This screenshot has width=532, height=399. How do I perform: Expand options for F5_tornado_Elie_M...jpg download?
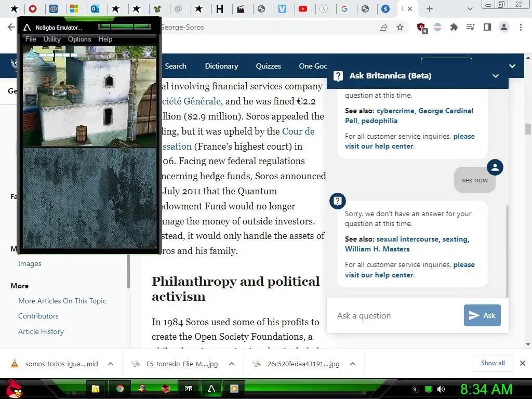tap(232, 364)
